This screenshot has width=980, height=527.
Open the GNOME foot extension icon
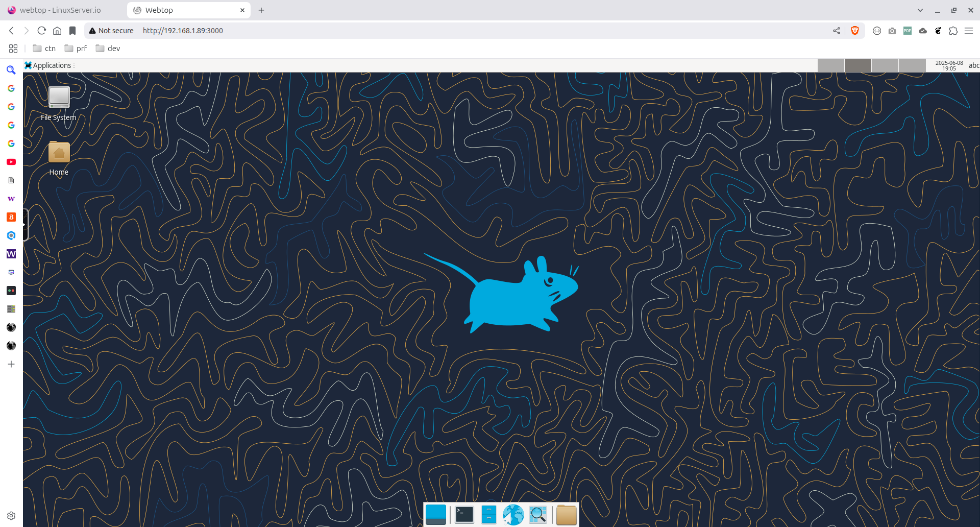pos(938,31)
